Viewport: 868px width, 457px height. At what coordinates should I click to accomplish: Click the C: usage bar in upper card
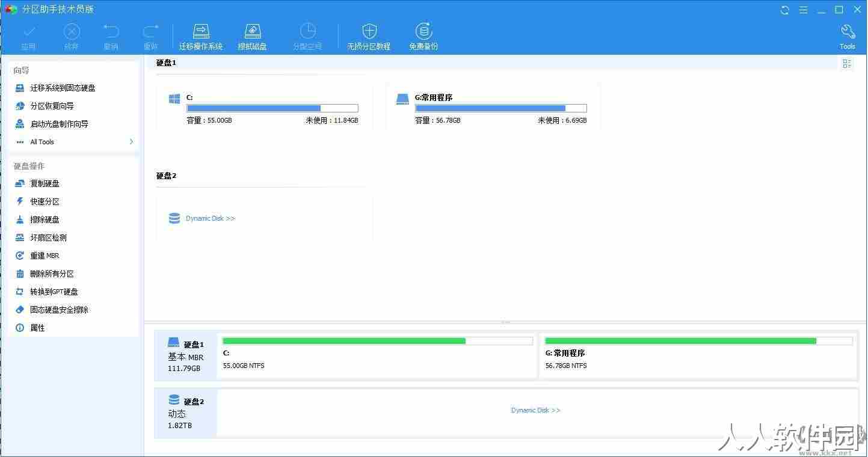pos(272,108)
